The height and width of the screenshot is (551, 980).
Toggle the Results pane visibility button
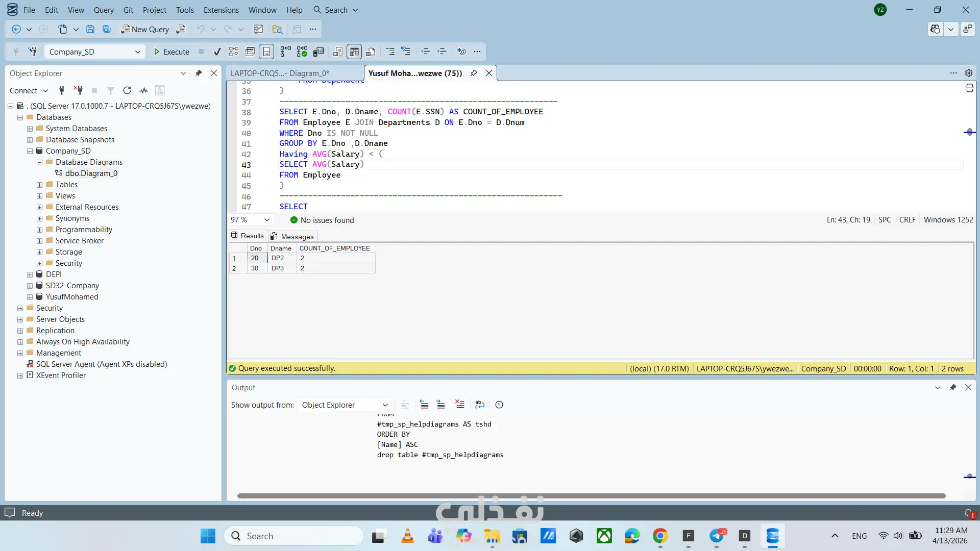click(266, 52)
